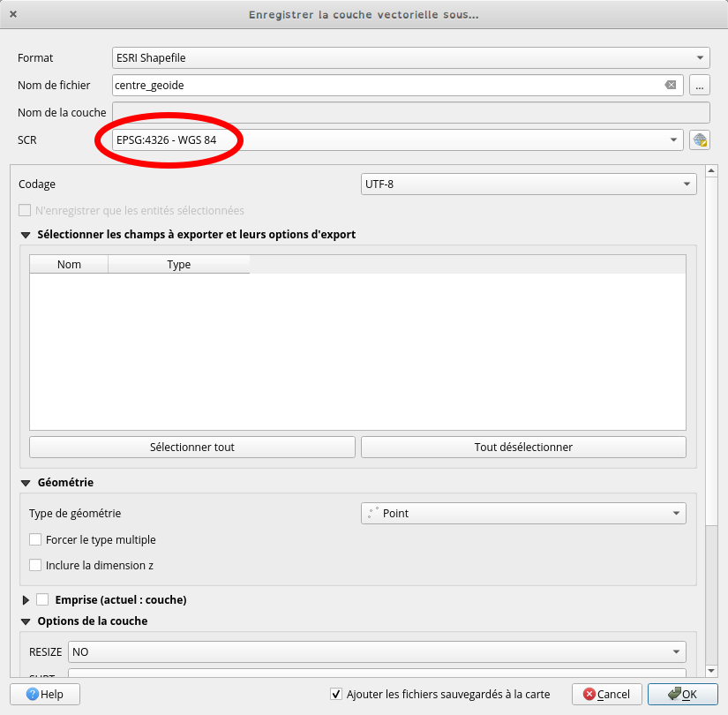This screenshot has width=728, height=715.
Task: Open the Codage encoding dropdown
Action: (529, 184)
